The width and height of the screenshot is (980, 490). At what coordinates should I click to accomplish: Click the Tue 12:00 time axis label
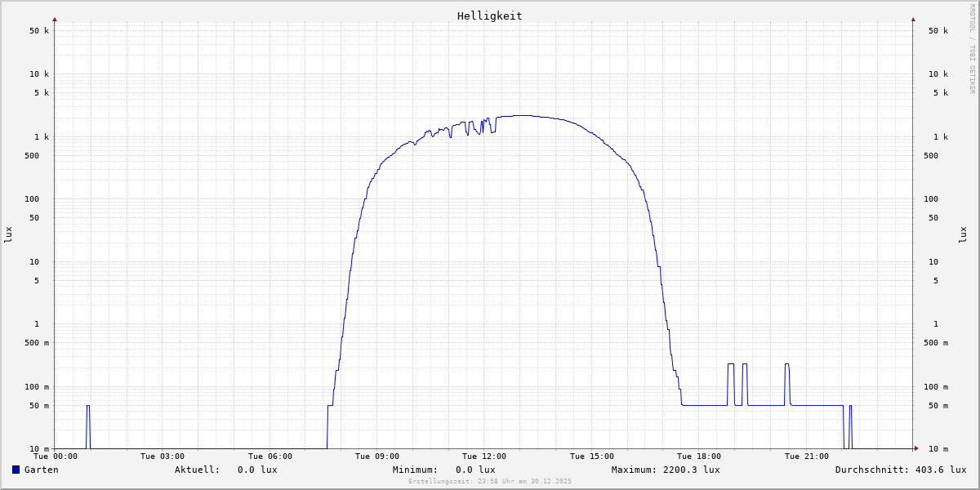484,457
